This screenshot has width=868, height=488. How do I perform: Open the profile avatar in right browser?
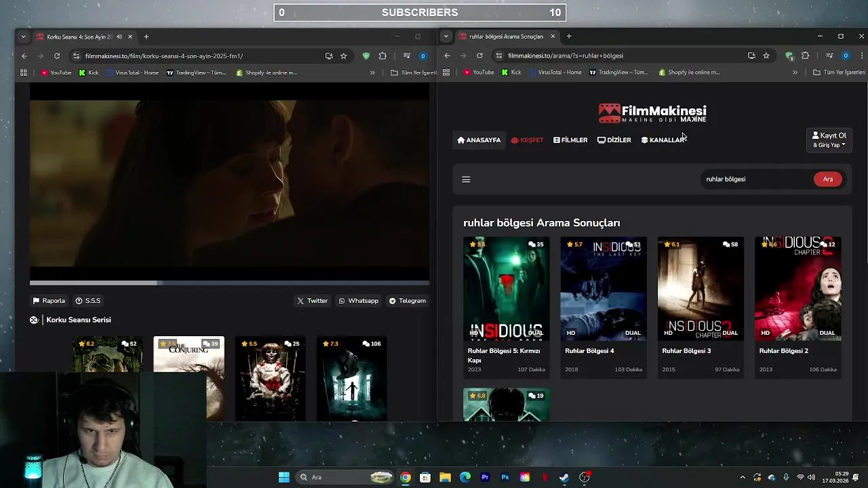[846, 56]
